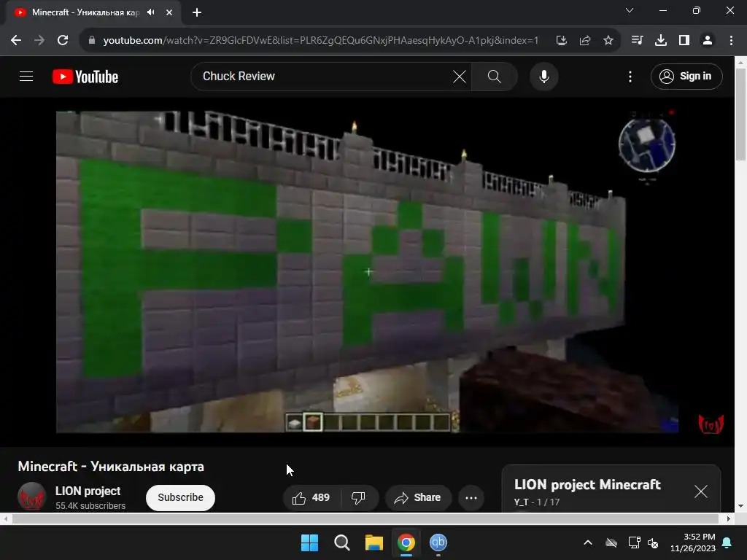Open qBittorrent from taskbar

438,542
